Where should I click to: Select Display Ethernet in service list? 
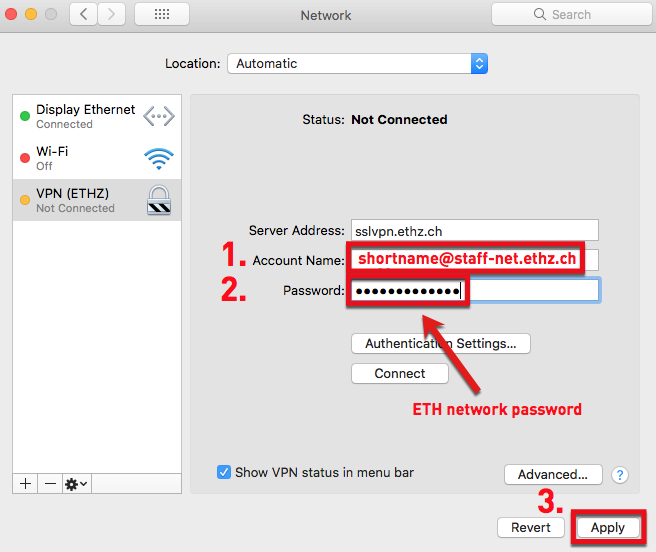97,116
